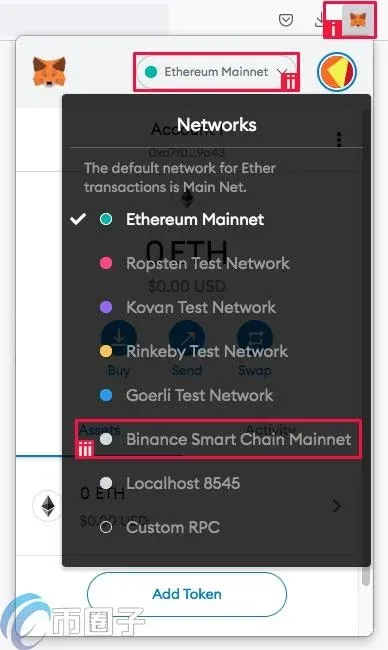Screen dimensions: 388x650
Task: Click the Ethereum diamond icon beside 0 ETH asset
Action: click(x=49, y=505)
